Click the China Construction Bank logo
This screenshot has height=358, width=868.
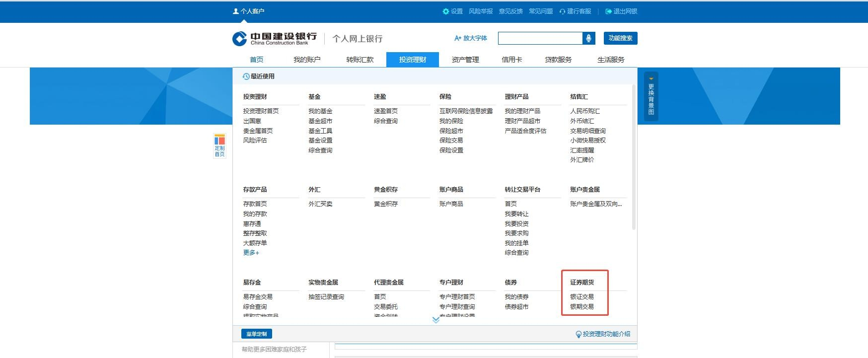click(275, 38)
